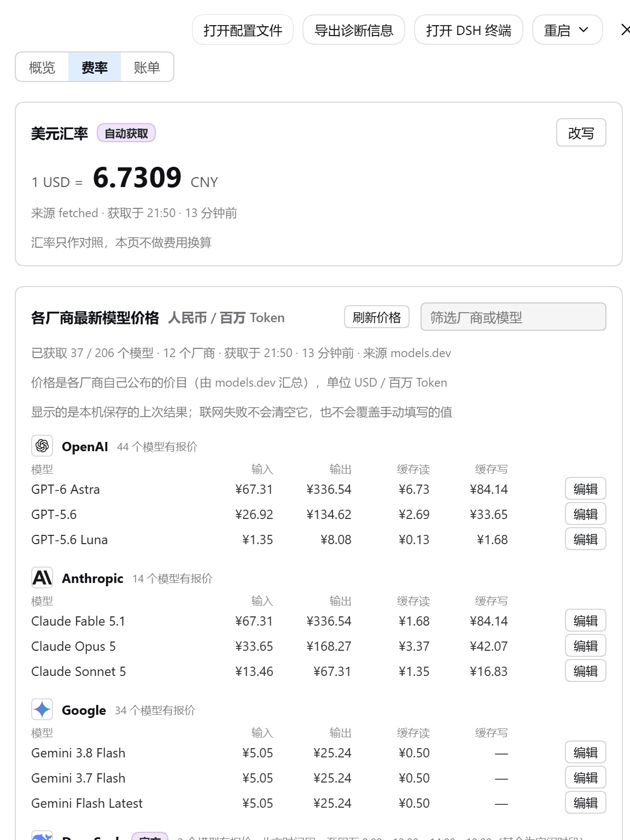Edit the Gemini Flash Latest row
This screenshot has height=840, width=630.
point(585,803)
